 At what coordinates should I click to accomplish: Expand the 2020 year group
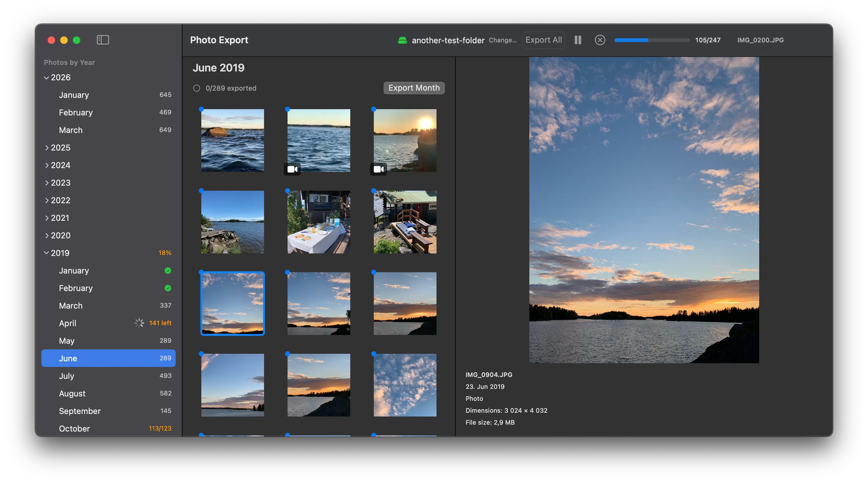point(46,235)
